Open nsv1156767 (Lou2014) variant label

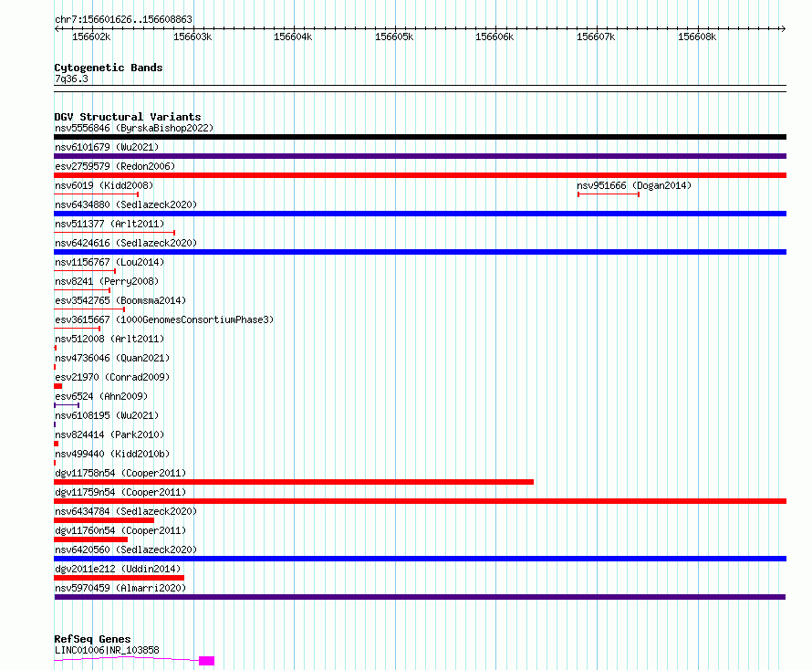tap(109, 262)
